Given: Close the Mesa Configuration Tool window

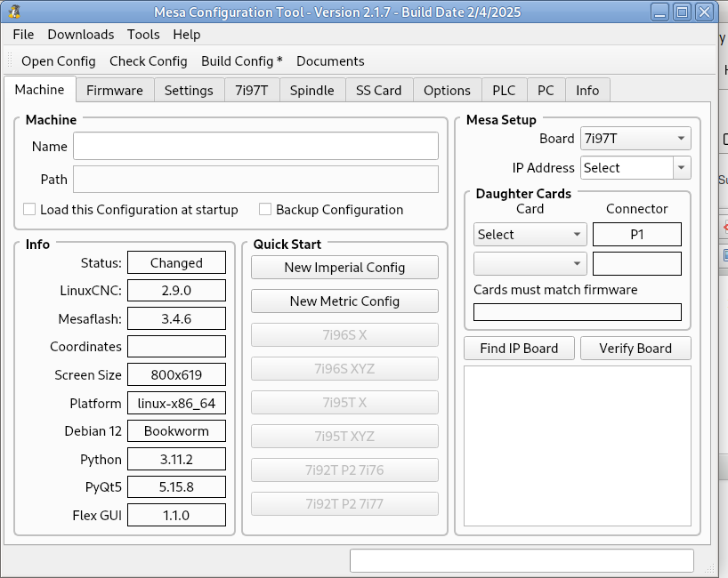Looking at the screenshot, I should coord(704,12).
